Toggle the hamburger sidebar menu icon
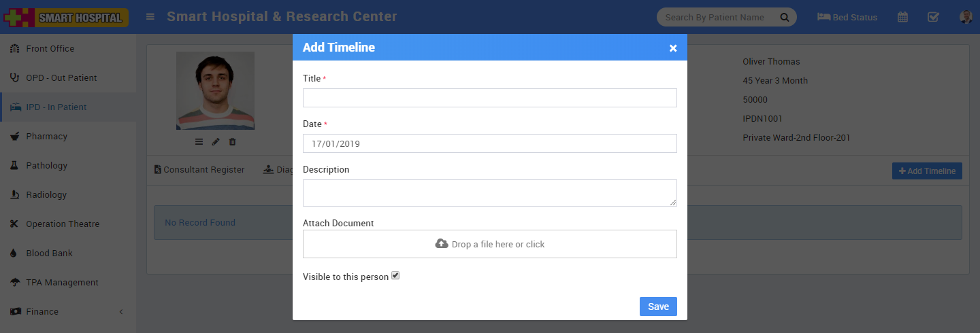Screen dimensions: 980x333 150,17
